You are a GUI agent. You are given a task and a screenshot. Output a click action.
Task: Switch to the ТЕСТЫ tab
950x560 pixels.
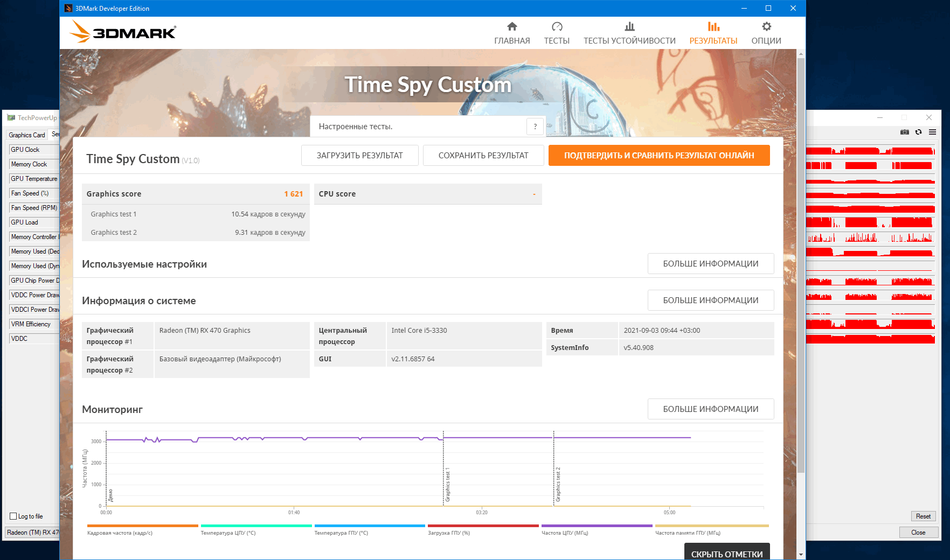pos(557,33)
